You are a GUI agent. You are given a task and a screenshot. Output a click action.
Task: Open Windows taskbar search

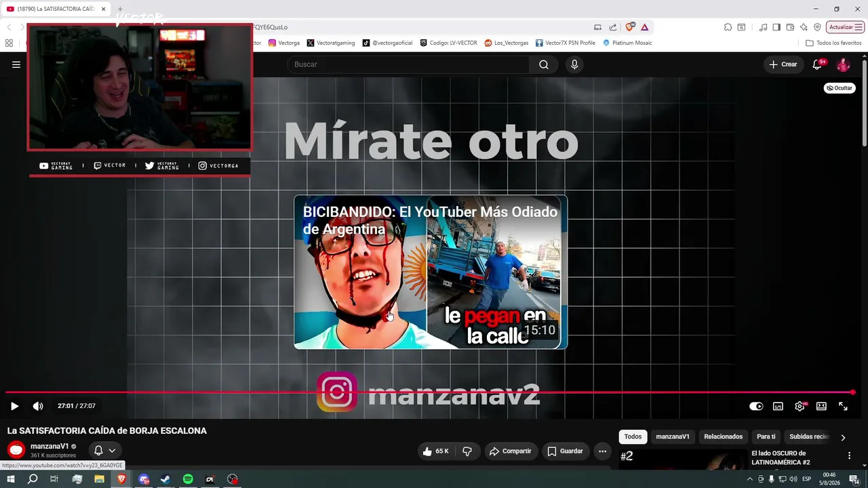[33, 479]
